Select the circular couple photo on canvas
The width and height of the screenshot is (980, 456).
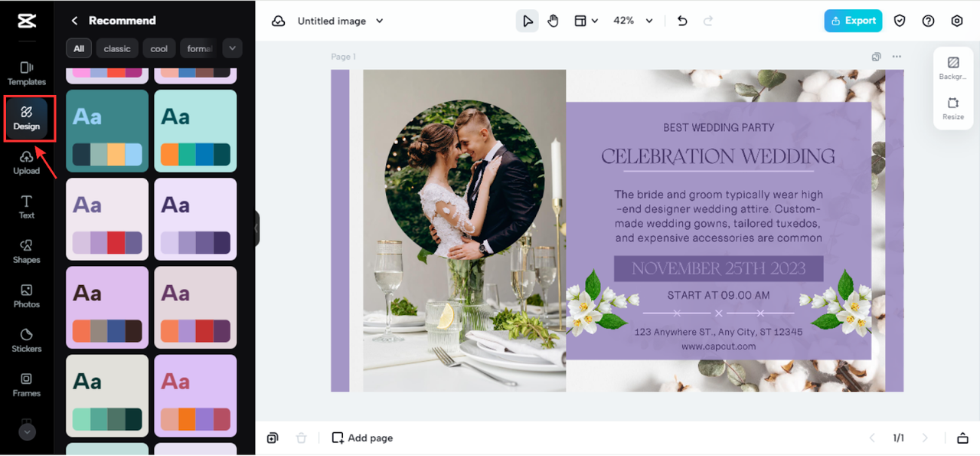click(464, 182)
